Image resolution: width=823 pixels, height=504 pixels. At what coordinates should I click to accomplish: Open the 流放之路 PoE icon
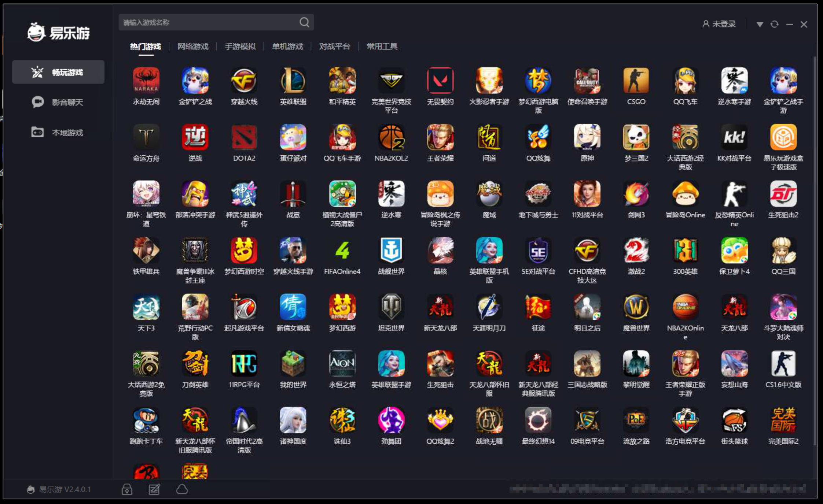[x=636, y=420]
